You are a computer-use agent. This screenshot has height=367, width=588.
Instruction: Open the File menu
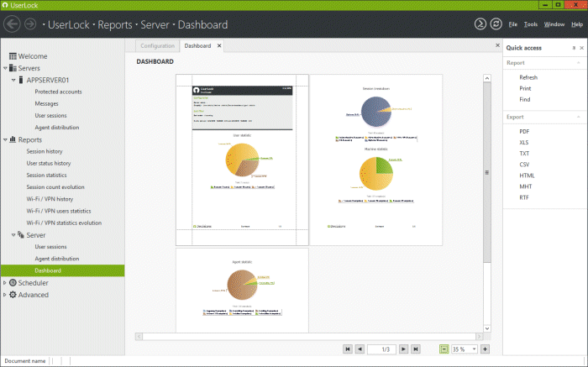[513, 24]
